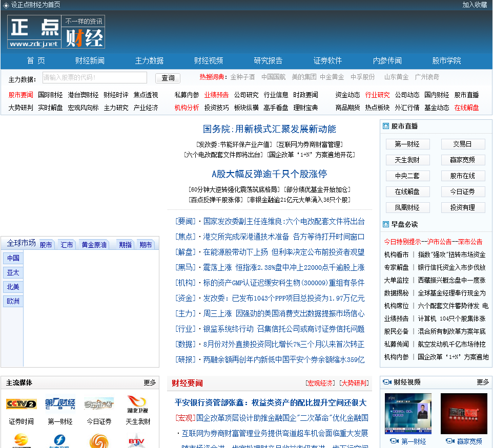Open the 今日证券 media logo
Screen dimensions: 493x448
pyautogui.click(x=99, y=403)
